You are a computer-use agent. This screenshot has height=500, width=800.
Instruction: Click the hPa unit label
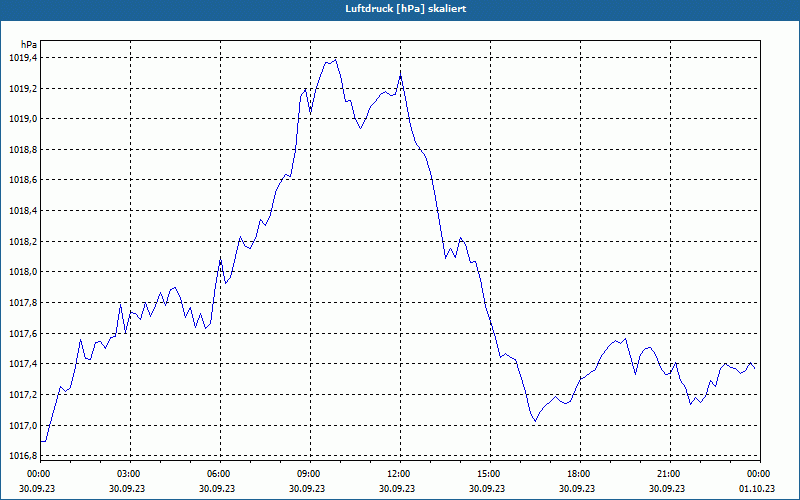[29, 44]
